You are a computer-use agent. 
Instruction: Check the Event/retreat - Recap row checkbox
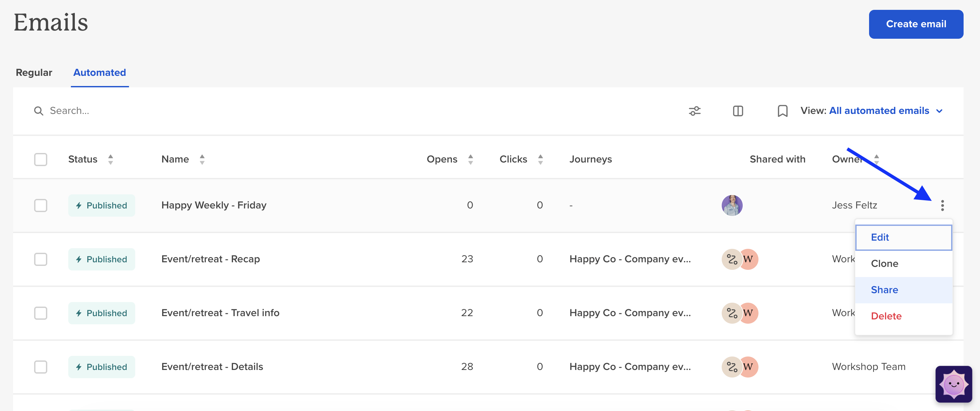click(40, 260)
